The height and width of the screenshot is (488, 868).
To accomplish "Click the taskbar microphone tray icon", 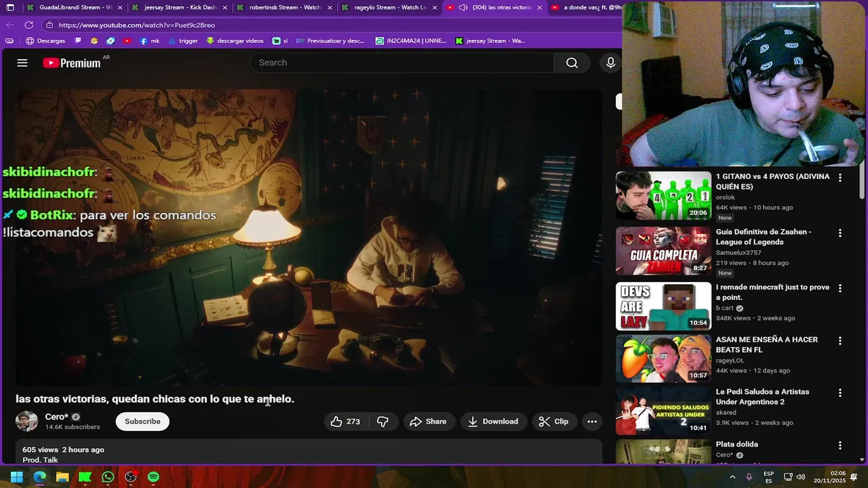I will click(x=749, y=477).
